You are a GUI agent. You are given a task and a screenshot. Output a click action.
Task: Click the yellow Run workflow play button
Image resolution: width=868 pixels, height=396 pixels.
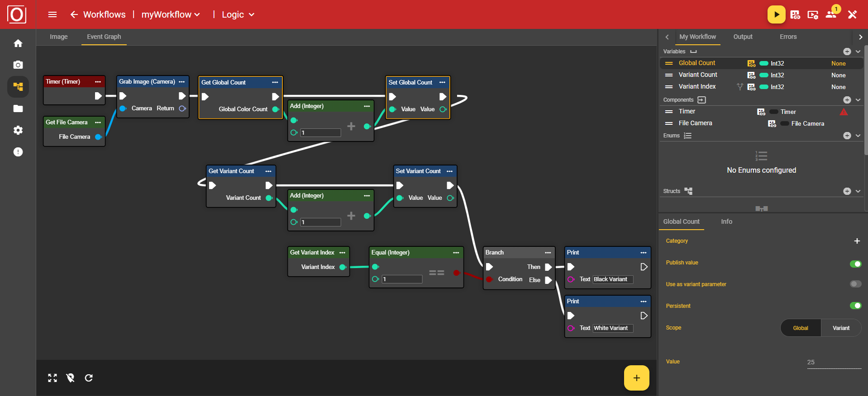point(776,14)
